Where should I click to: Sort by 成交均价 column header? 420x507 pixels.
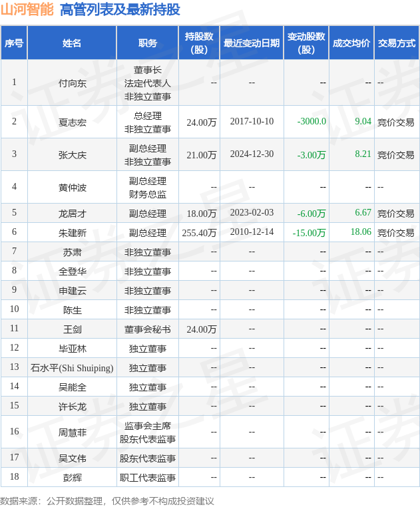pyautogui.click(x=351, y=43)
